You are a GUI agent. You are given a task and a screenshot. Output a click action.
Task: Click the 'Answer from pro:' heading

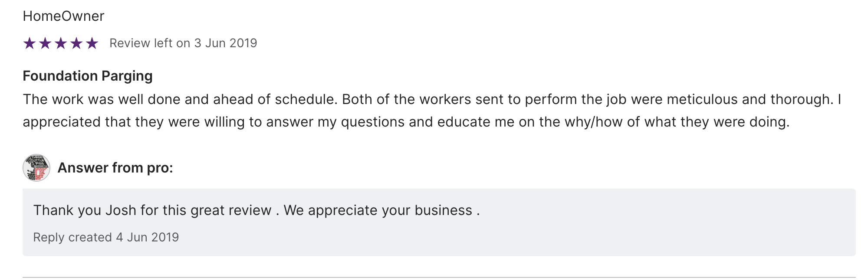point(115,168)
